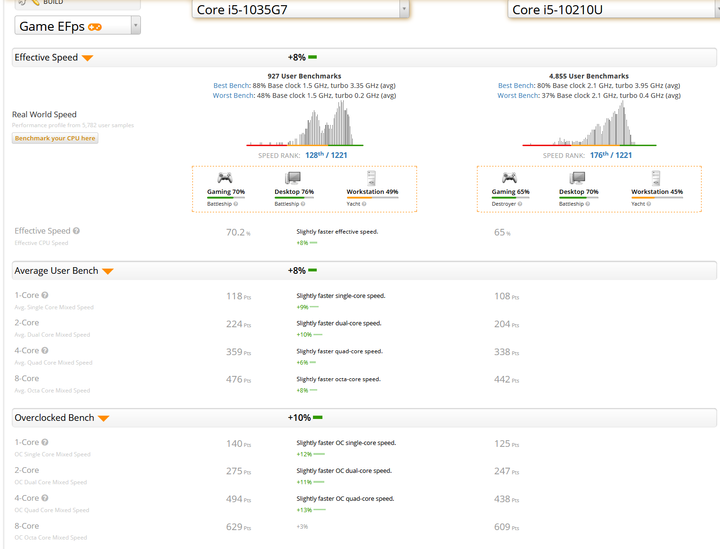Image resolution: width=720 pixels, height=549 pixels.
Task: Open Worst Bench link for i5-10210U
Action: coord(518,95)
